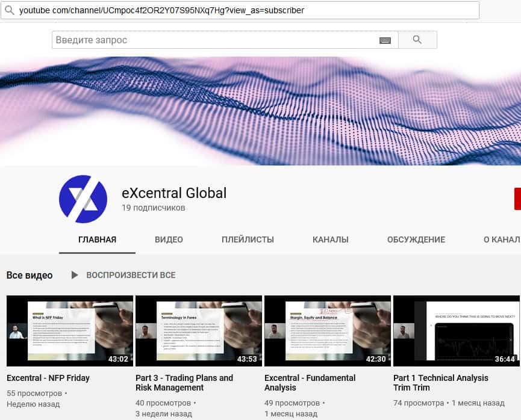The width and height of the screenshot is (521, 420).
Task: Open the Fundamental Analysis video thumbnail
Action: 328,331
